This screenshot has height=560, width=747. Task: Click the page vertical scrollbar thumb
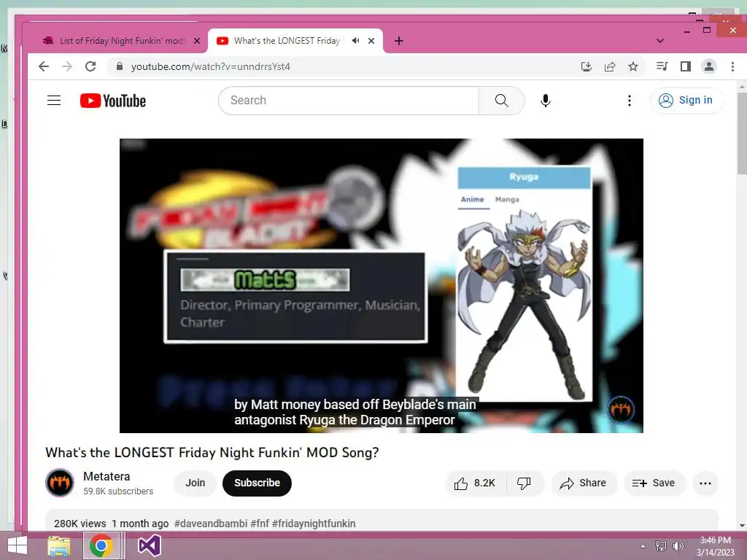click(x=742, y=133)
